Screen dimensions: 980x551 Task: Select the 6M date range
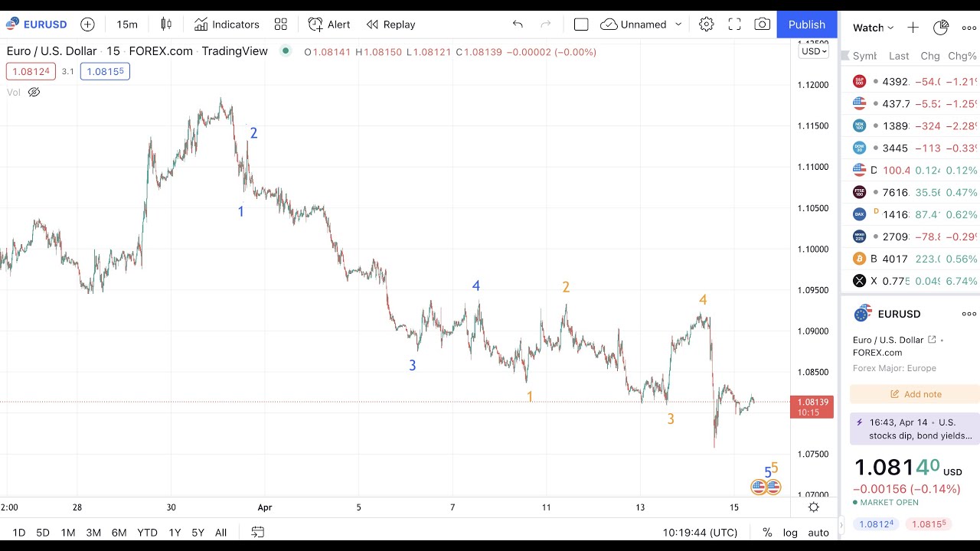pos(119,533)
